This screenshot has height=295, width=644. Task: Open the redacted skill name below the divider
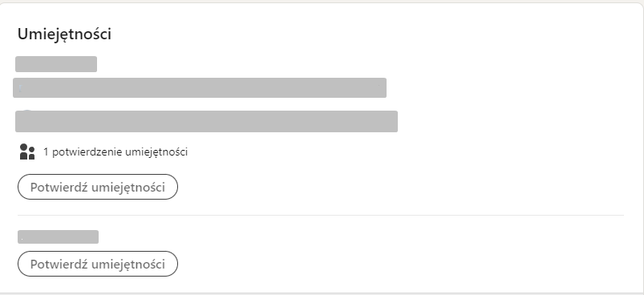(58, 237)
